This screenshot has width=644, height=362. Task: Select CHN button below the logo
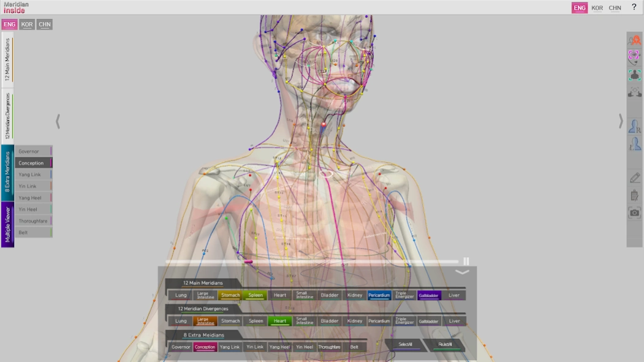point(44,25)
